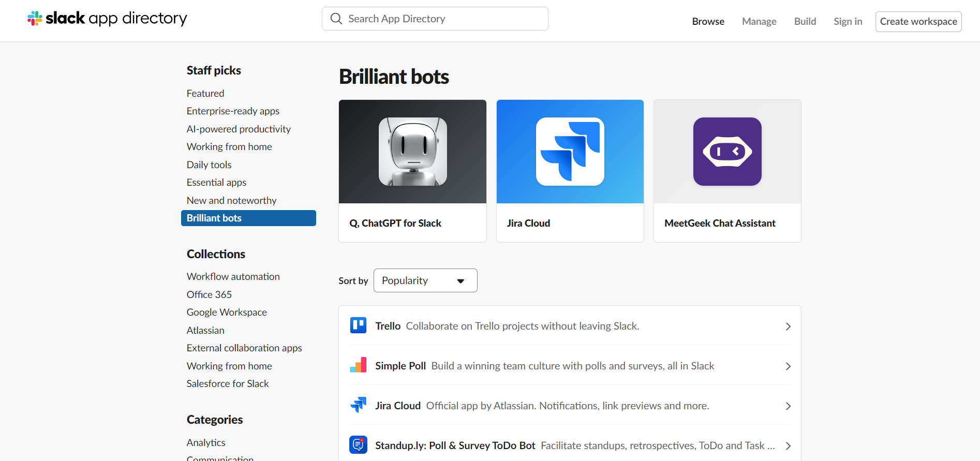Screen dimensions: 980x461
Task: Open the Manage menu
Action: tap(759, 21)
